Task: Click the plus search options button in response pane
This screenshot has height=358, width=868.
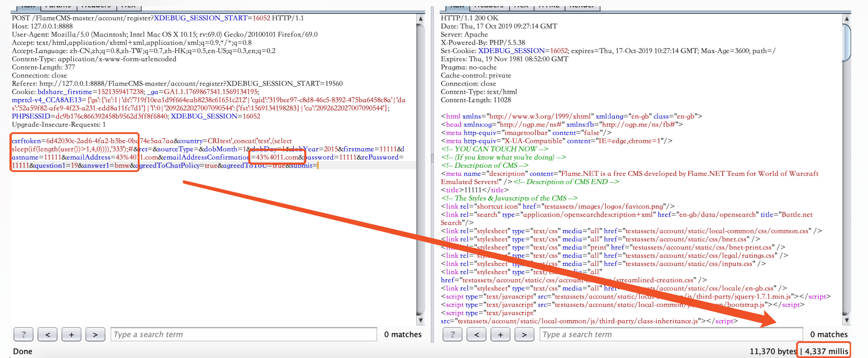Action: pyautogui.click(x=500, y=334)
